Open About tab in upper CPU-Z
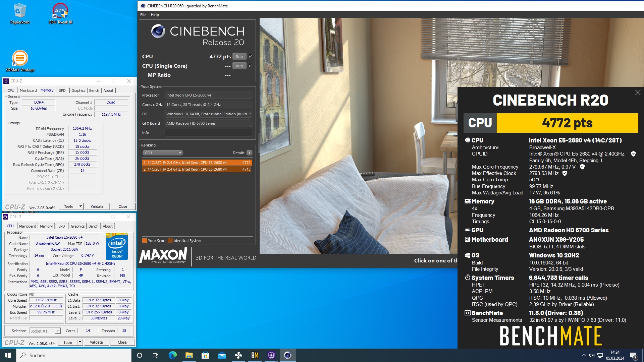 coord(108,90)
